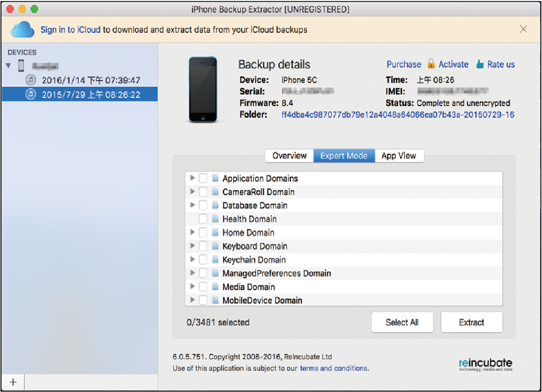Expand the Media Domain node
The height and width of the screenshot is (392, 542).
click(192, 286)
